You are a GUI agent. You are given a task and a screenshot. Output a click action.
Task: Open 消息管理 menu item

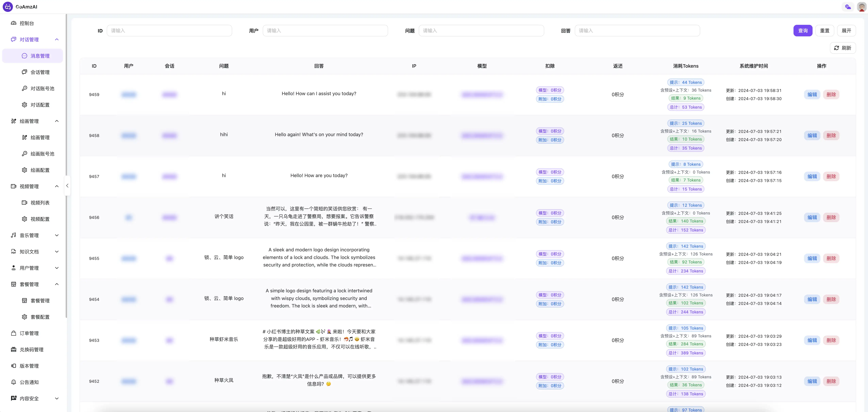(33, 56)
